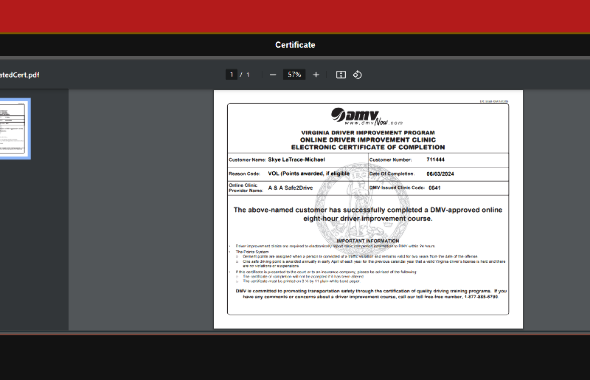Click the total page count text

(248, 74)
